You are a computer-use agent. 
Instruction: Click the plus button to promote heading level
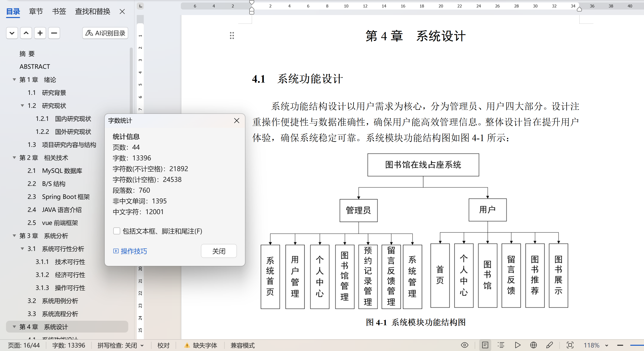[40, 33]
